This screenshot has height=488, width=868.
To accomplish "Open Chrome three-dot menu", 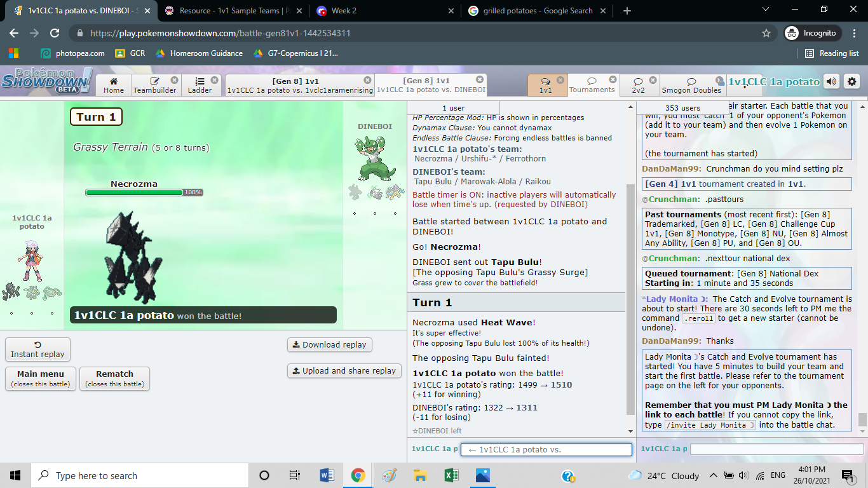I will pyautogui.click(x=853, y=33).
